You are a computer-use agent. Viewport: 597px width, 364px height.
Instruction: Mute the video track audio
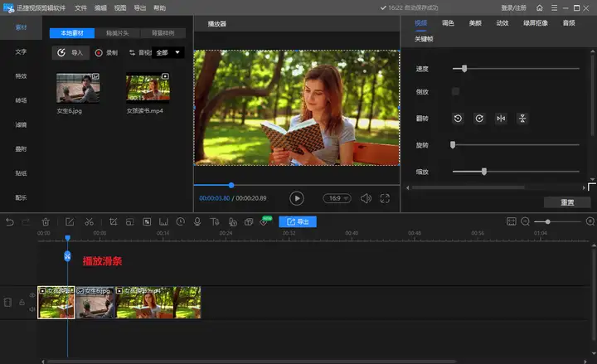tap(32, 309)
